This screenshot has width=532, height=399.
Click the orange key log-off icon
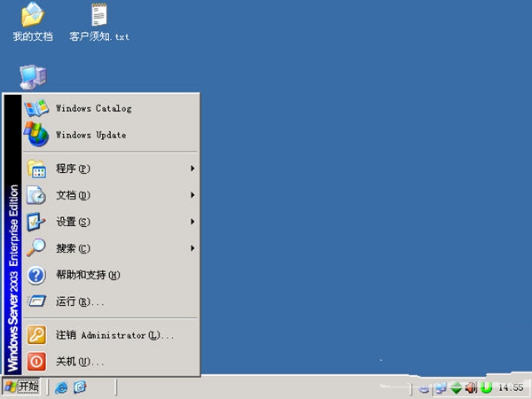pyautogui.click(x=36, y=335)
